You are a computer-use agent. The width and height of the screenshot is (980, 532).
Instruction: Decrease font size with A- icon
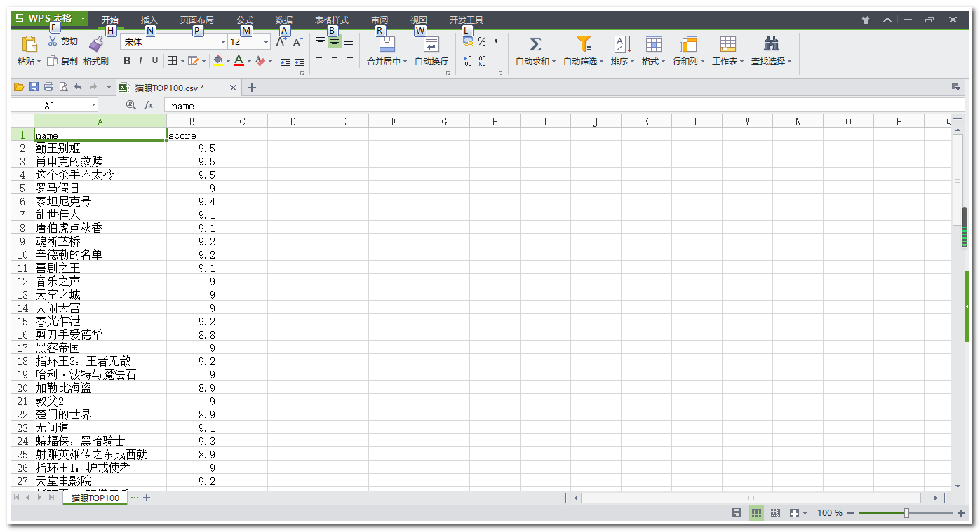click(x=297, y=42)
